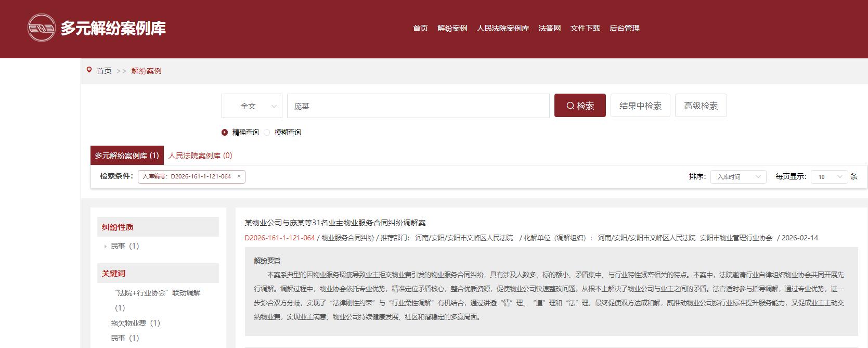Screen dimensions: 868x348
Task: Click the search keyword input field
Action: tap(418, 106)
